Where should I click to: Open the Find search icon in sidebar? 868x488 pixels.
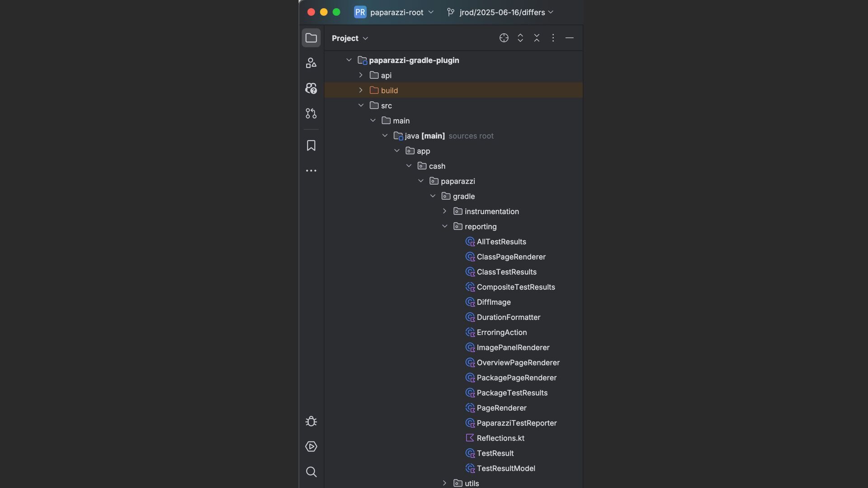(x=311, y=472)
